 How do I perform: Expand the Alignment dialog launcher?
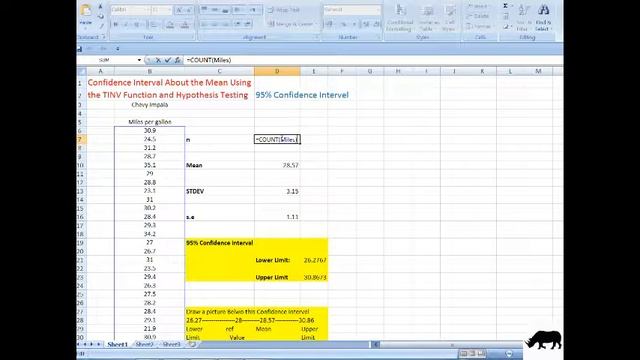pyautogui.click(x=316, y=37)
